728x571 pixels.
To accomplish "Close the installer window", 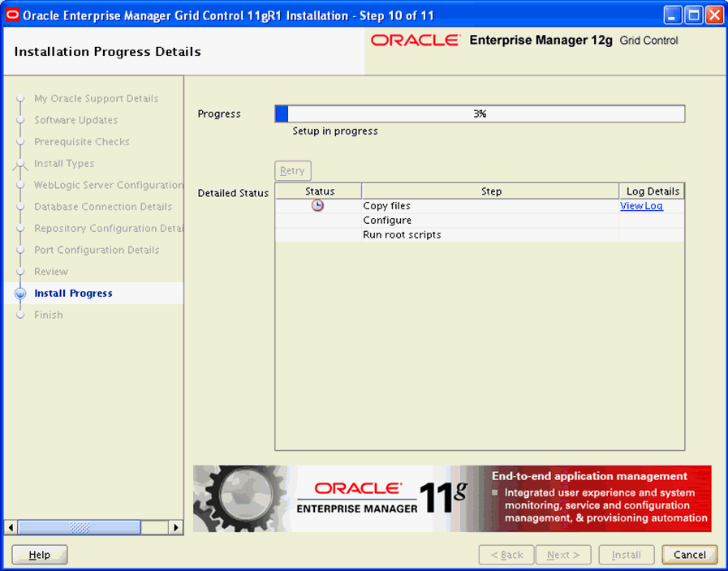I will pyautogui.click(x=715, y=15).
